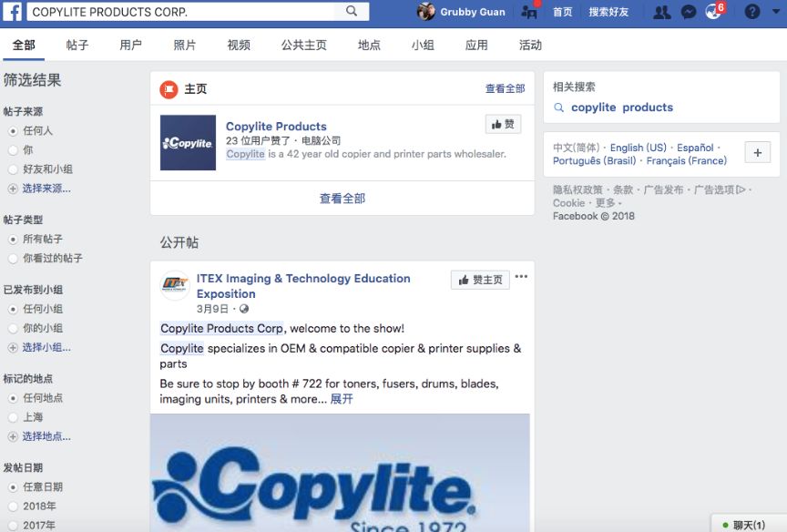Switch to the 帖子 tab
The width and height of the screenshot is (787, 532).
pyautogui.click(x=77, y=46)
